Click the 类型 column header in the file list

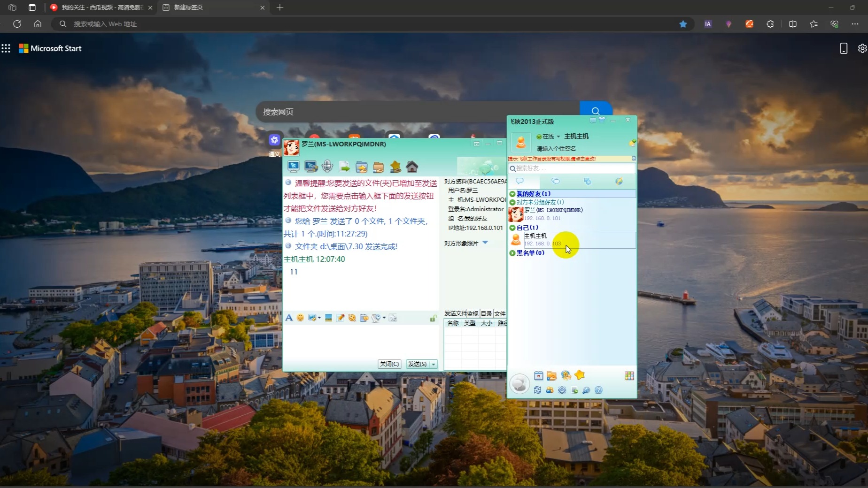point(470,323)
